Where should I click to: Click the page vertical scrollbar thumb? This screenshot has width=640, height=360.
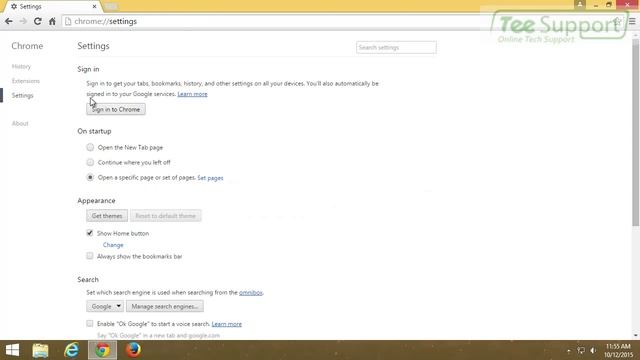click(x=636, y=133)
